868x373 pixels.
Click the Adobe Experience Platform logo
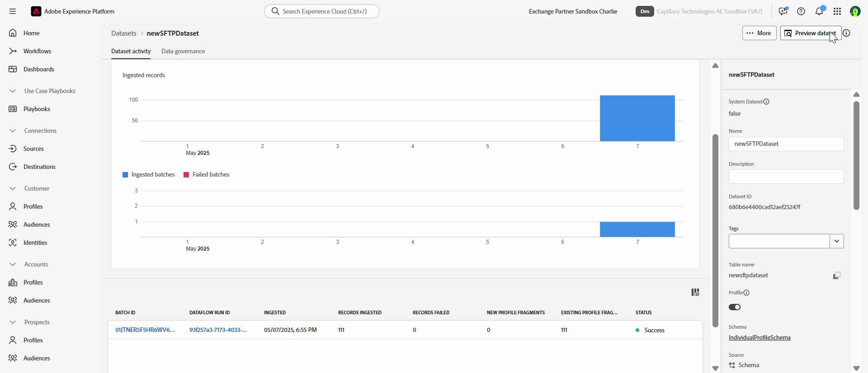36,11
